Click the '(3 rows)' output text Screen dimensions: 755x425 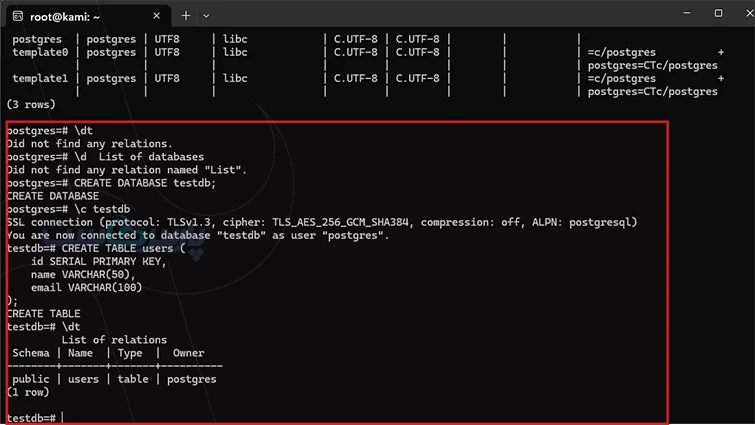tap(31, 104)
